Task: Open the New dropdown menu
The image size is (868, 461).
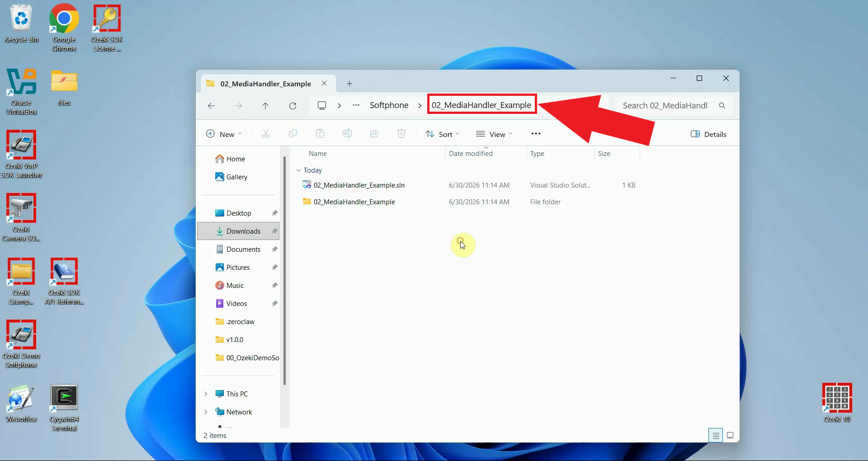Action: (x=224, y=134)
